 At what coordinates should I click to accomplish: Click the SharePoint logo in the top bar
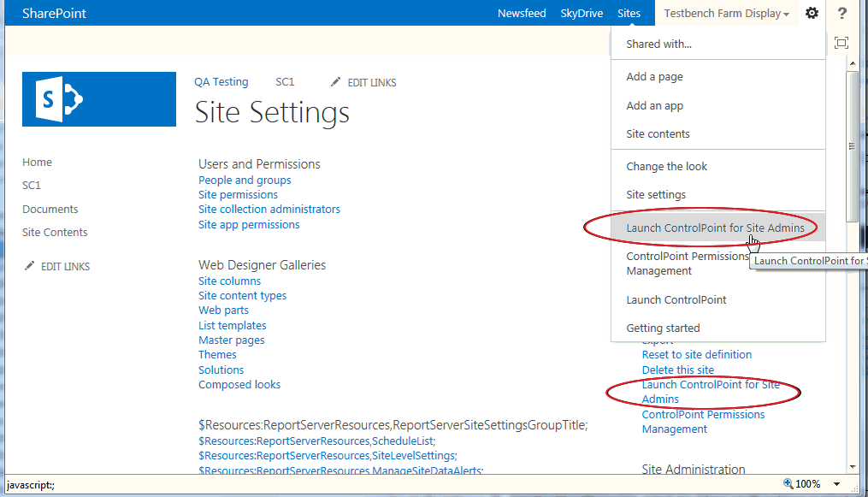click(x=55, y=13)
